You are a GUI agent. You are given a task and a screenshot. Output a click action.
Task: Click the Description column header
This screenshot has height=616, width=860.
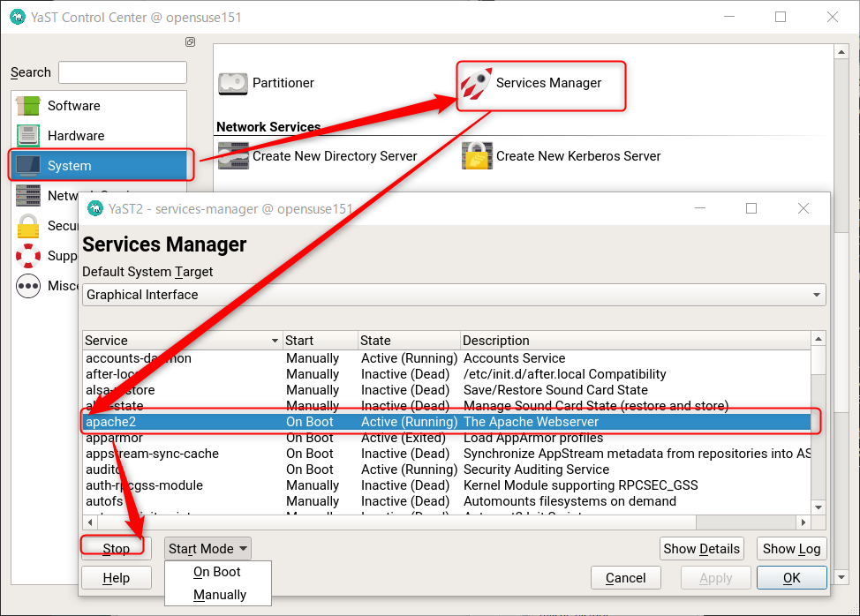(636, 341)
